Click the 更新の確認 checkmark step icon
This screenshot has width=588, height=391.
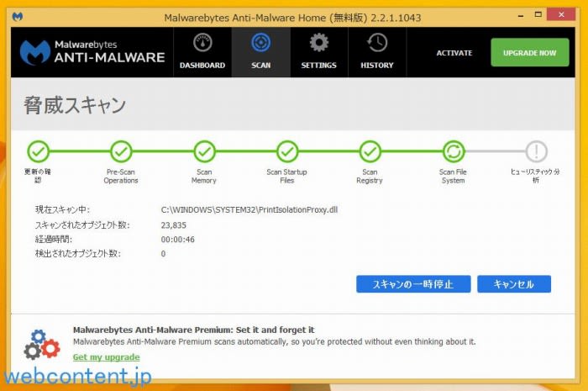(x=38, y=151)
